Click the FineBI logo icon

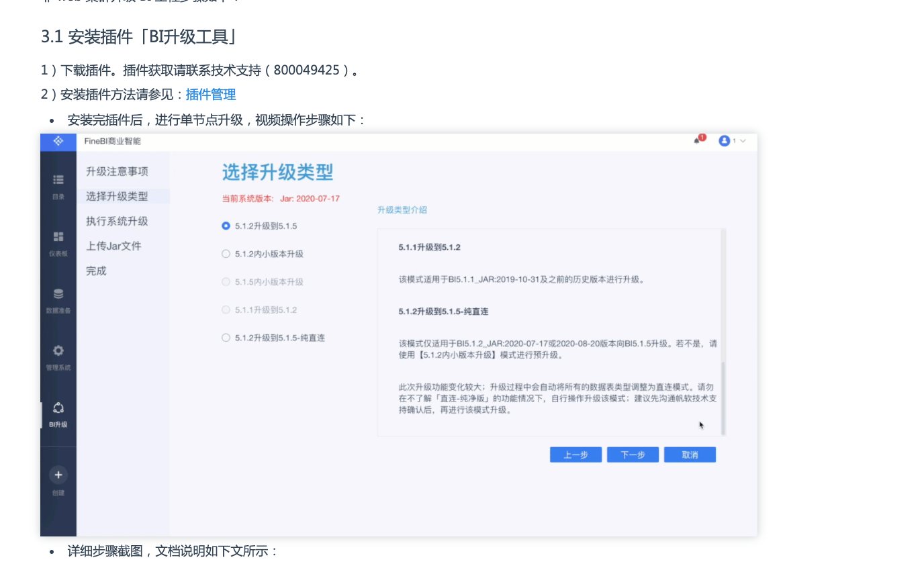pos(58,141)
